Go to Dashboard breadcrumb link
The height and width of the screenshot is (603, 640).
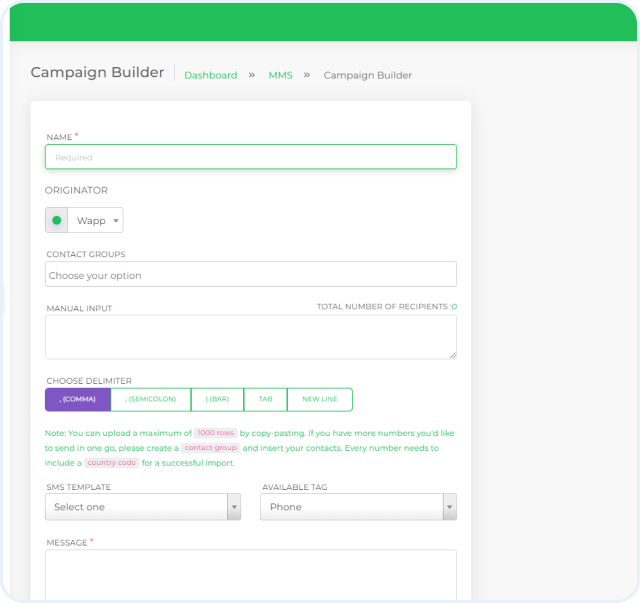point(211,75)
